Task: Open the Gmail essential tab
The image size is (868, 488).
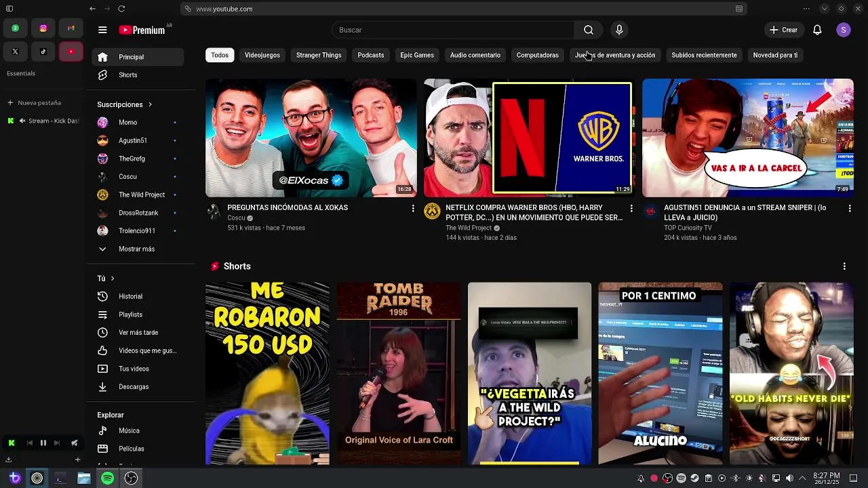Action: click(x=71, y=28)
